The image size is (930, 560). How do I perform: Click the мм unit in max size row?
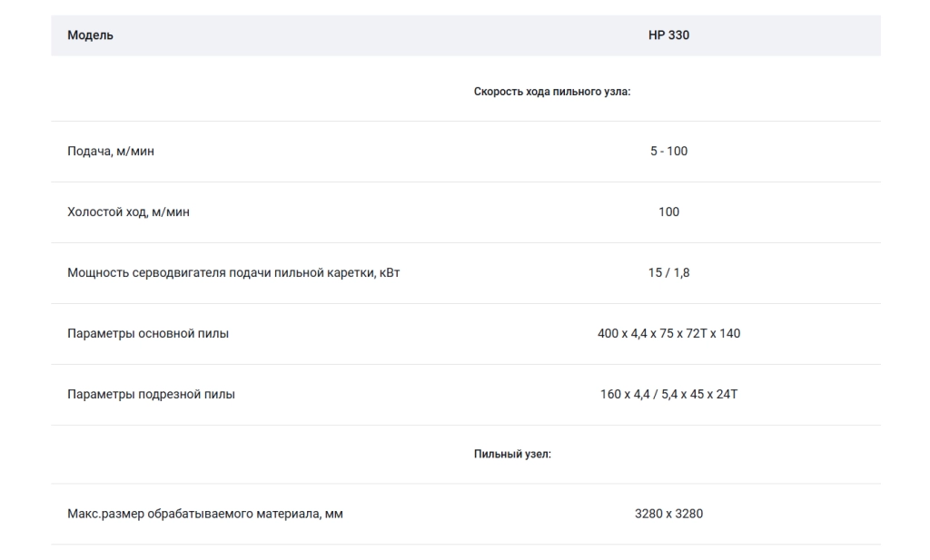click(x=334, y=515)
